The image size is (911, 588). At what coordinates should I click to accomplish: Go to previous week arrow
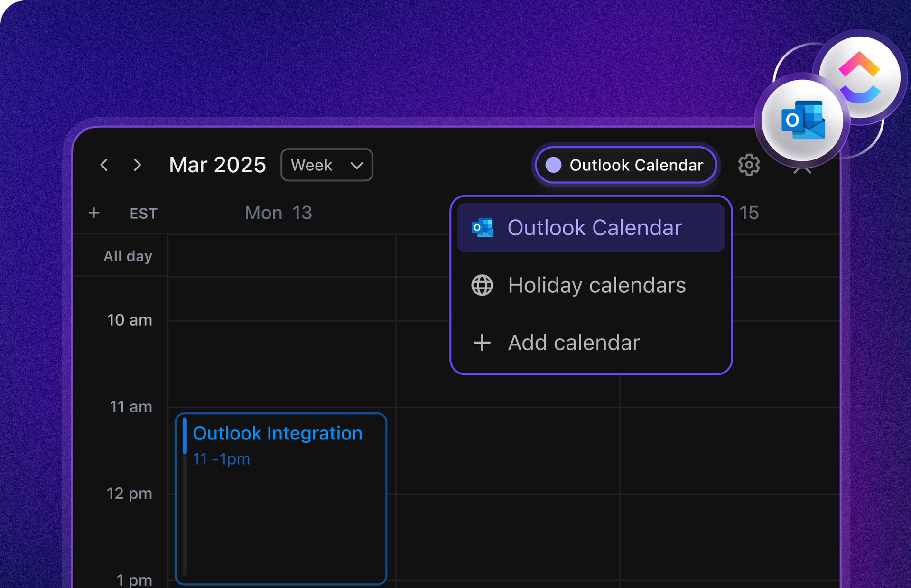(104, 165)
